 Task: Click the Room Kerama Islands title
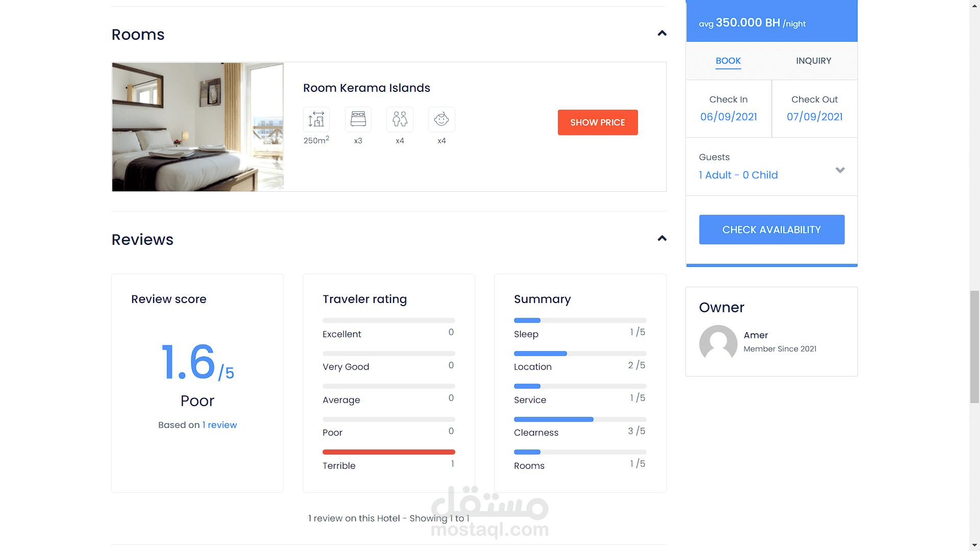(x=366, y=88)
